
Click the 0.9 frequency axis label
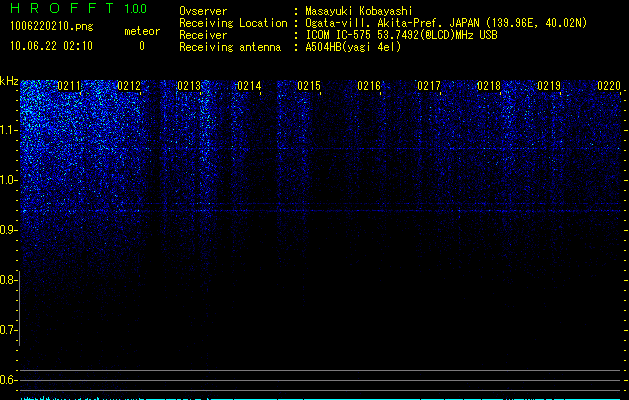(x=9, y=230)
